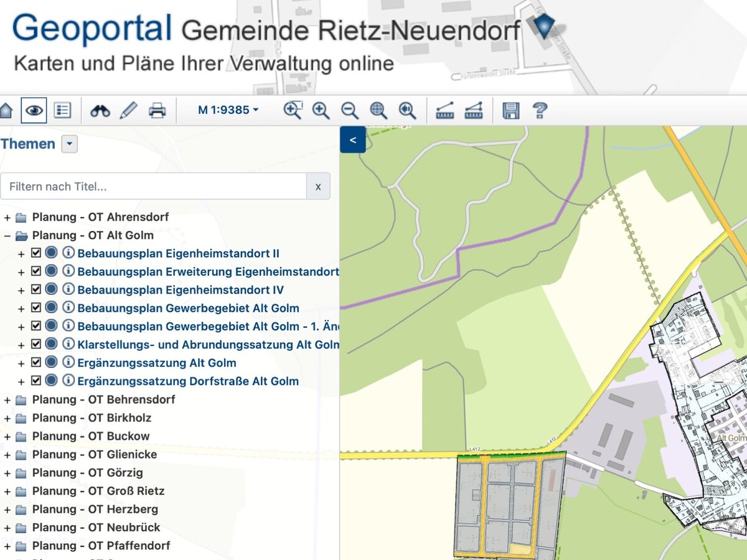Click the zoom in magnifier

pyautogui.click(x=321, y=111)
